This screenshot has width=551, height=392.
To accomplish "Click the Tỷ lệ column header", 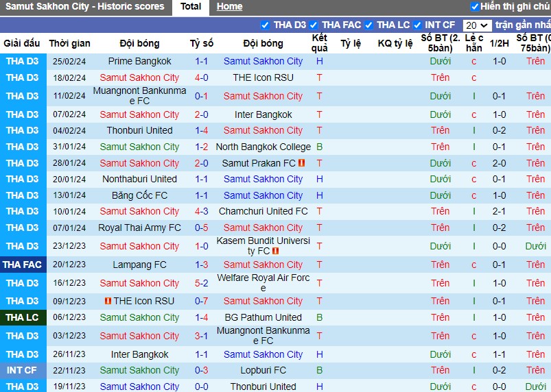I will coord(351,43).
